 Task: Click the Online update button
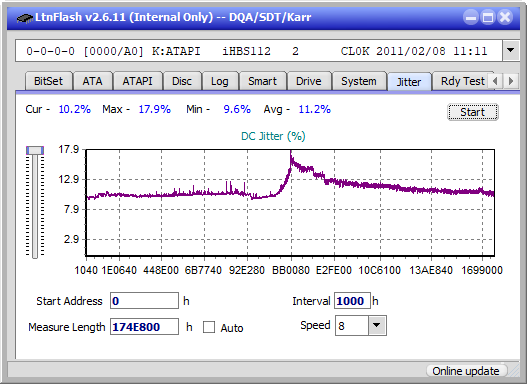pos(466,371)
